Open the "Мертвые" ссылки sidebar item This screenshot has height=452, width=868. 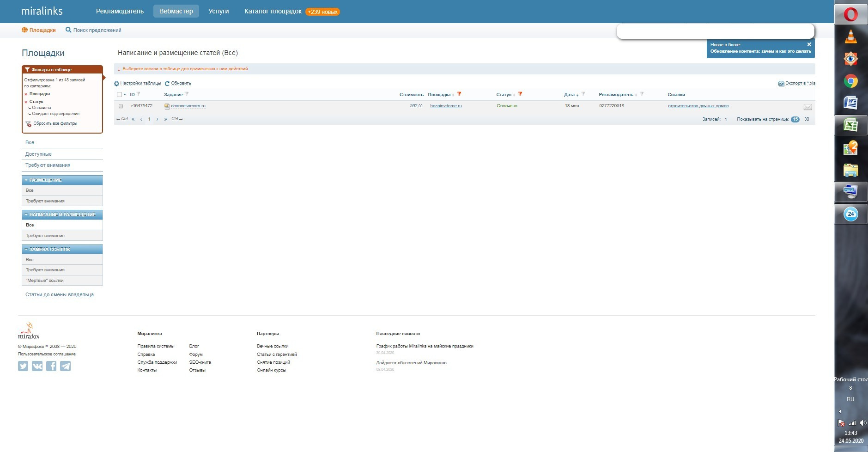[x=45, y=281]
